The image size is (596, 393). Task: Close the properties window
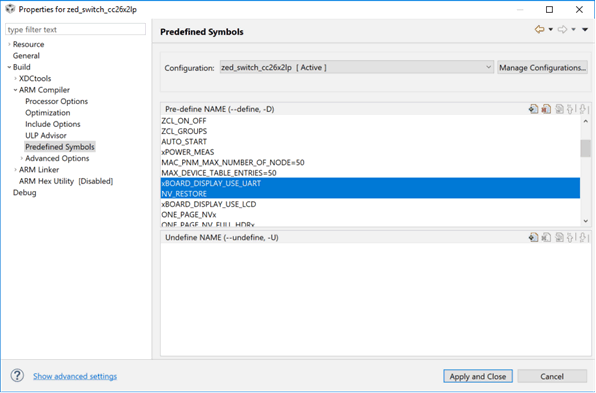[579, 10]
